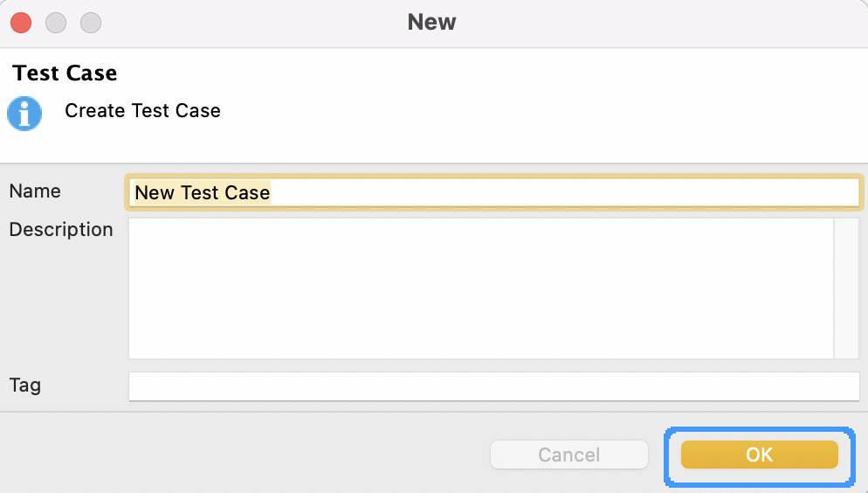Screen dimensions: 868x493
Task: Click the blue info icon
Action: [x=24, y=114]
